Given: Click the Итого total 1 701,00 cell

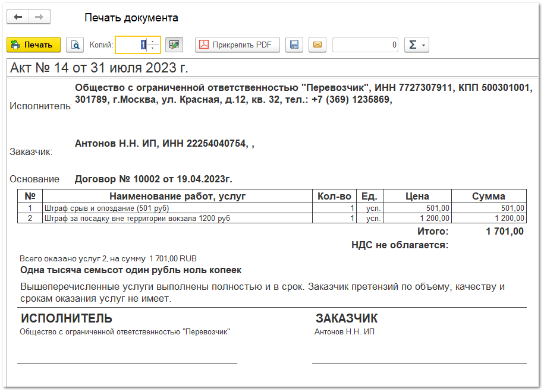Looking at the screenshot, I should [x=504, y=232].
